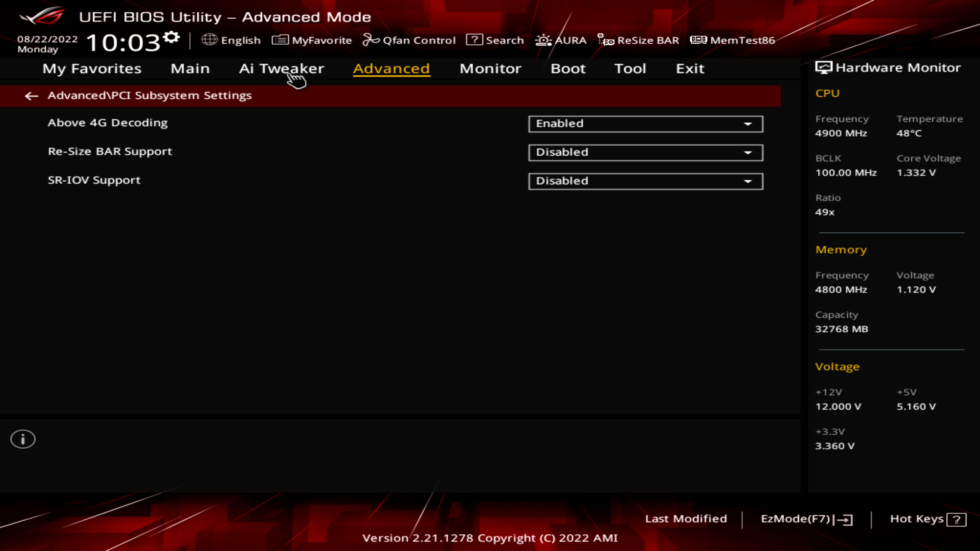Navigate back to Advanced settings

32,95
